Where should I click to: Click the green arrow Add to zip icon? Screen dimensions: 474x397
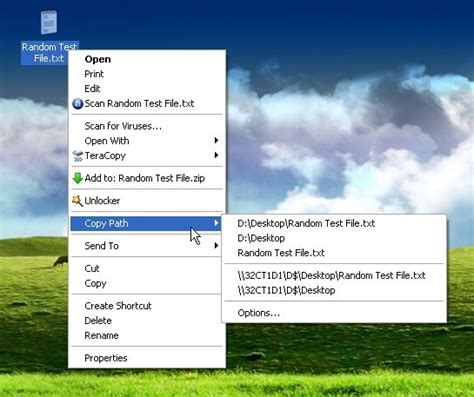point(77,178)
